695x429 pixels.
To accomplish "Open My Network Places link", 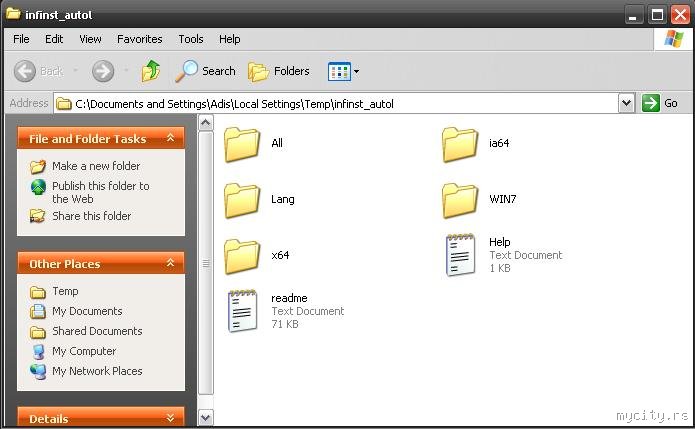I will point(97,370).
